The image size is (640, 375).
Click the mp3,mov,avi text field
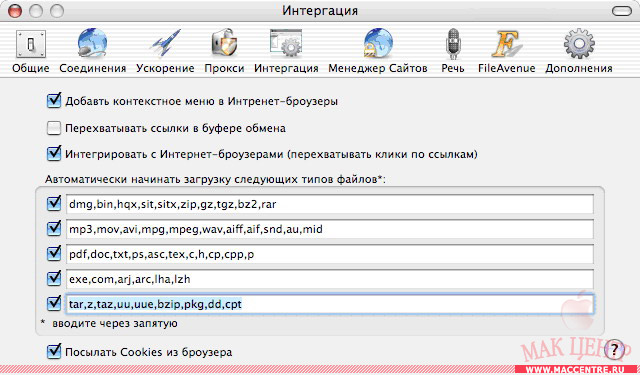pos(330,229)
